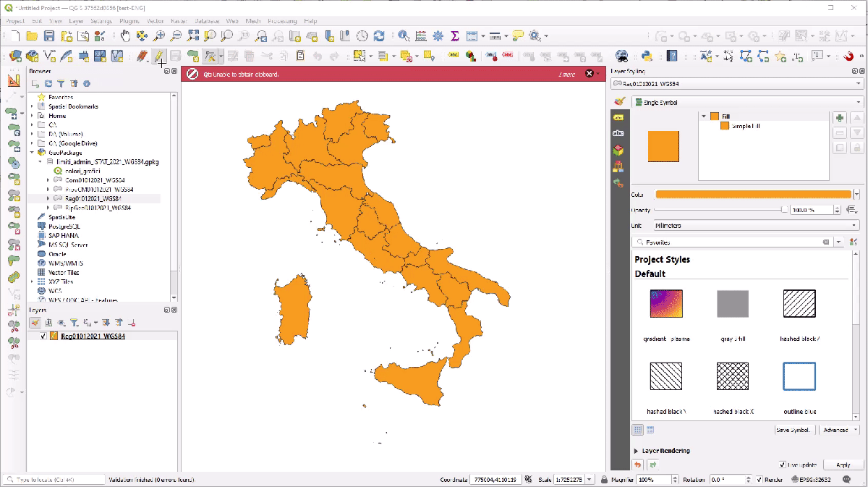
Task: Click the Save Project floppy icon
Action: (x=49, y=35)
